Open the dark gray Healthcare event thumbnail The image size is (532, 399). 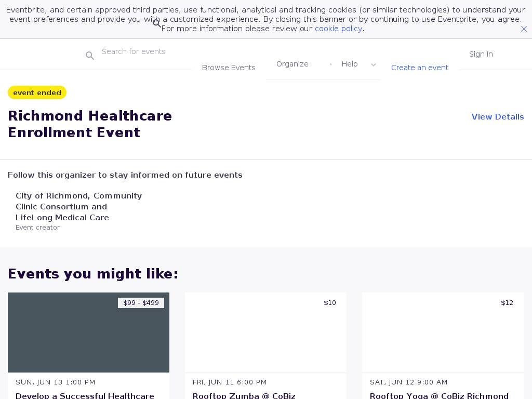[x=88, y=332]
